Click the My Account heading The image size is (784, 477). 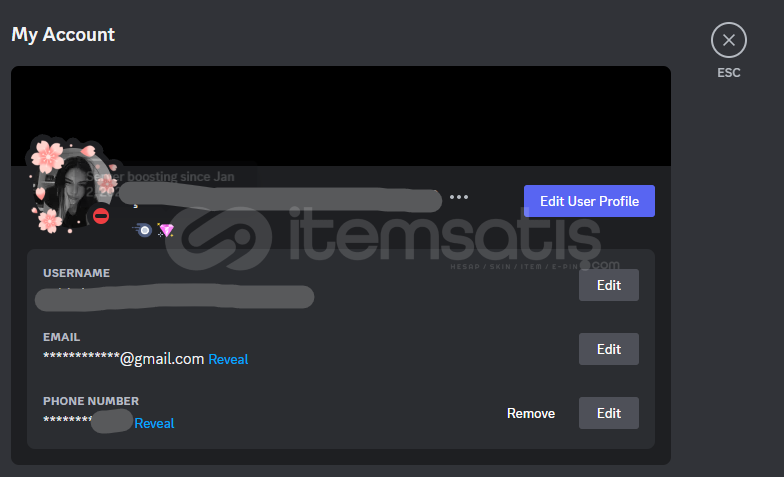tap(63, 34)
